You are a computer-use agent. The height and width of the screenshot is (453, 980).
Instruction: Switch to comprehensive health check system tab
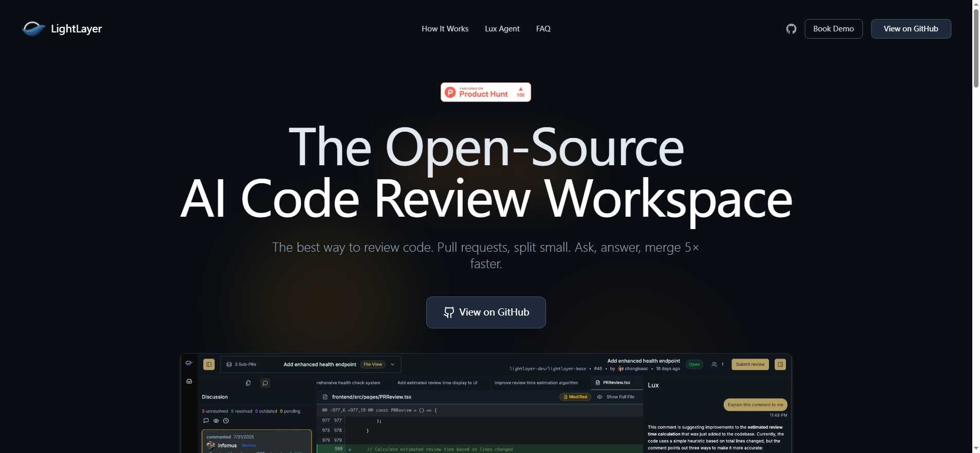click(x=348, y=382)
